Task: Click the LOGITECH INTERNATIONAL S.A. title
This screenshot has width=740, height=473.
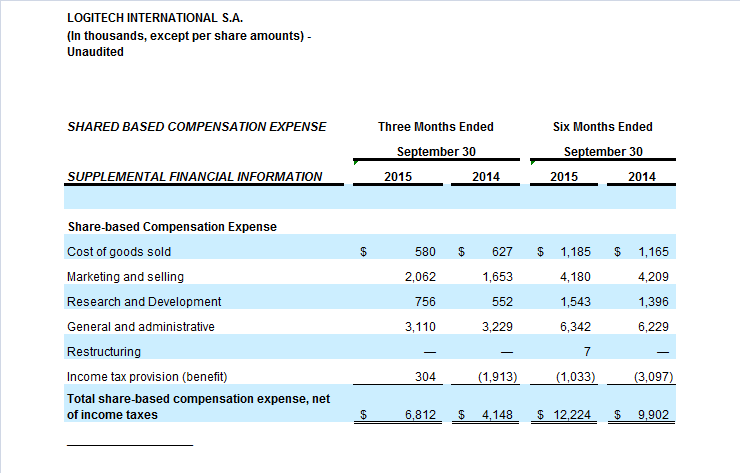Action: [x=155, y=18]
